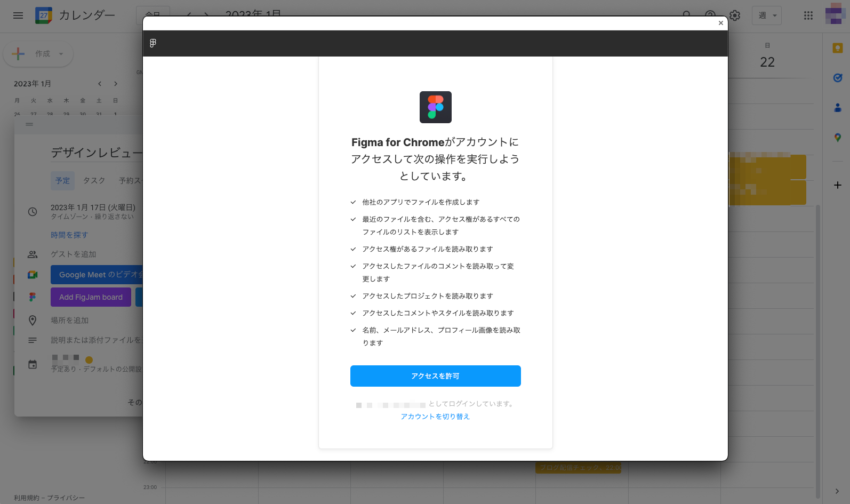
Task: Click Add FigJam board button
Action: (91, 297)
